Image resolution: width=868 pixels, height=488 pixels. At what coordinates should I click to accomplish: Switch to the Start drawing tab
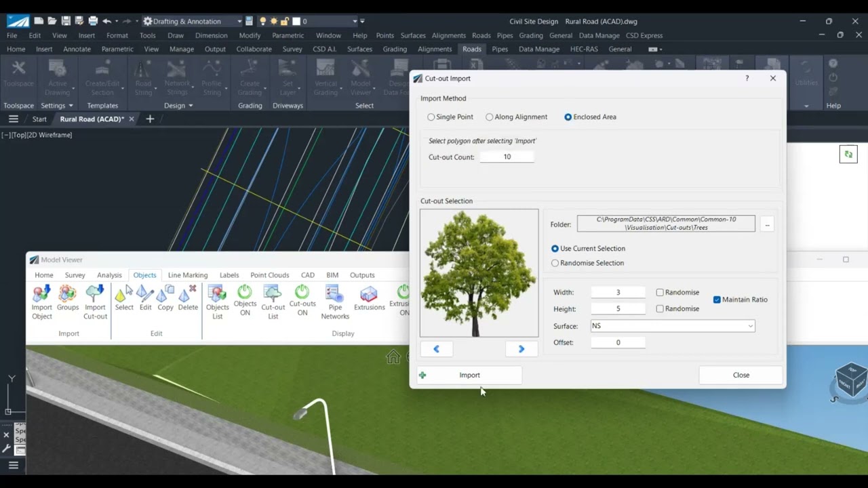(x=39, y=119)
